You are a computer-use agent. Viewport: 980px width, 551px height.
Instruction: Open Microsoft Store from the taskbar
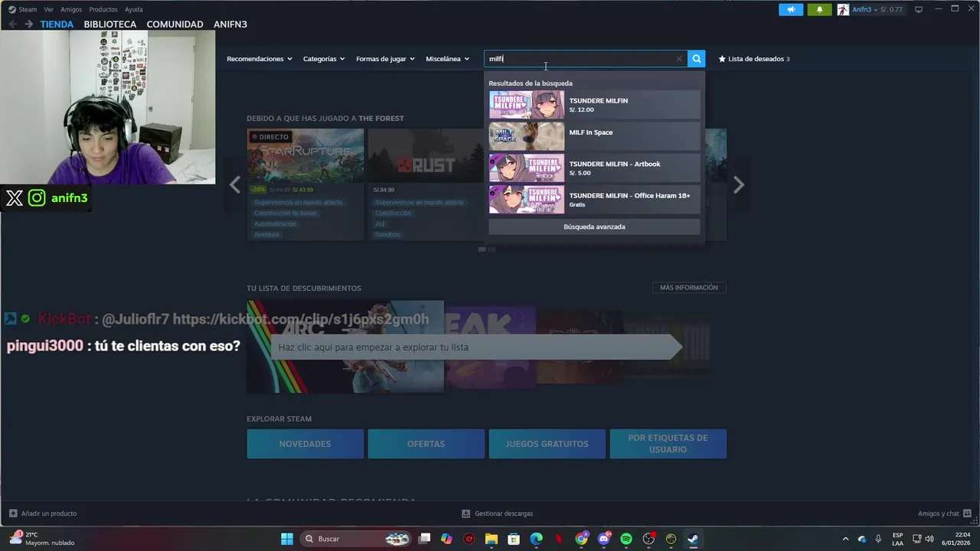point(514,539)
